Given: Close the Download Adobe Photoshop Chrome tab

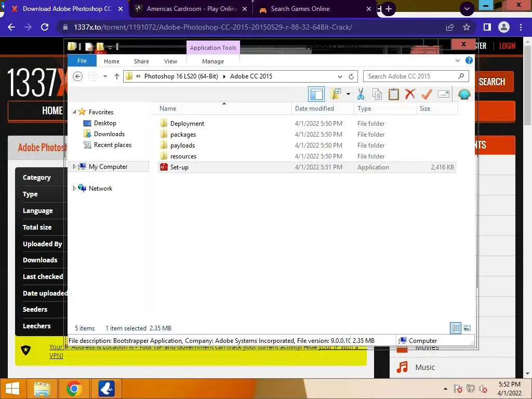Looking at the screenshot, I should click(x=121, y=9).
